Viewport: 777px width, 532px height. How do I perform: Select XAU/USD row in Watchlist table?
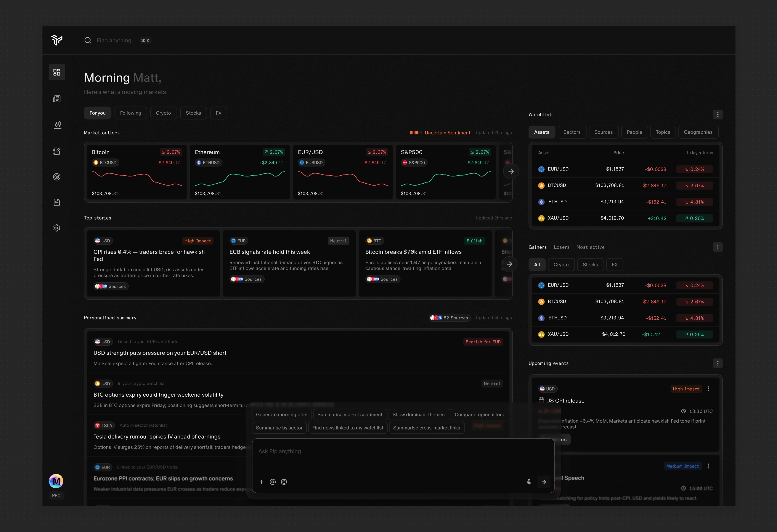pyautogui.click(x=626, y=218)
